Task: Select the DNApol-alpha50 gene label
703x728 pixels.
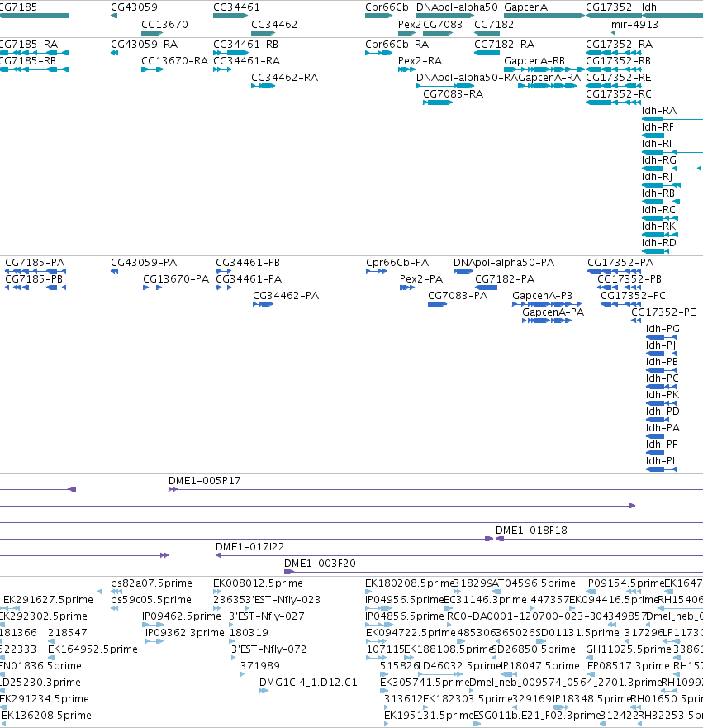Action: click(x=457, y=7)
